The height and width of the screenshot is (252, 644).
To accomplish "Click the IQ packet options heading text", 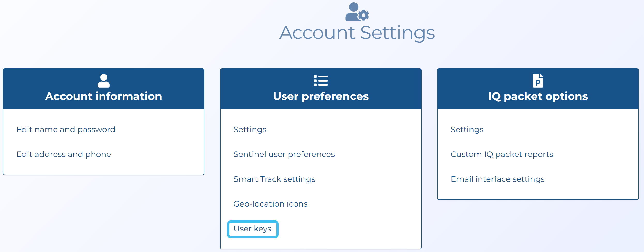I will pos(538,96).
